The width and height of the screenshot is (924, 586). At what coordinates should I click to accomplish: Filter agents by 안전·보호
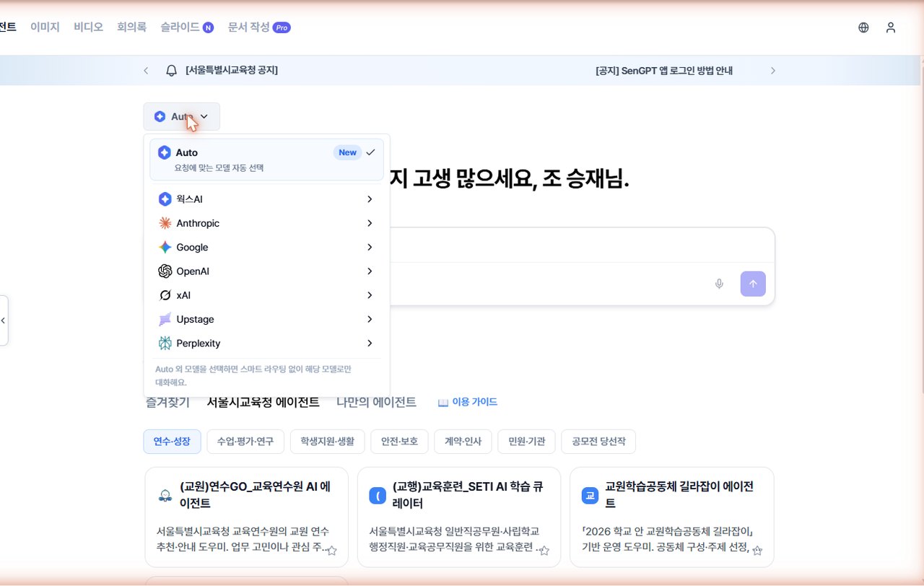pos(399,442)
